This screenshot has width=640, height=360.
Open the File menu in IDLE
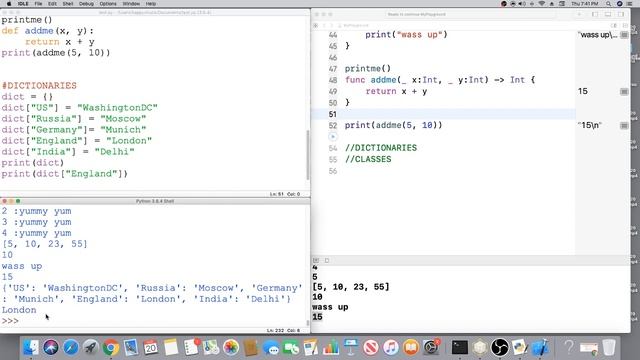[38, 4]
